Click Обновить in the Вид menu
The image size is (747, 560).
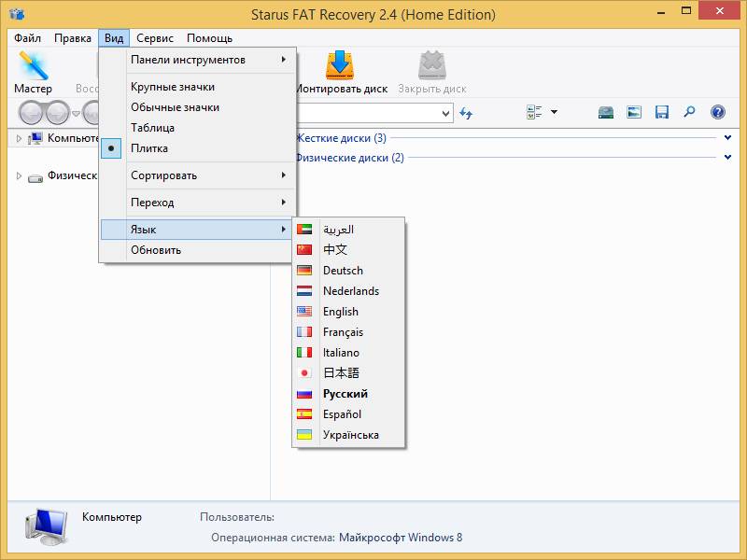[x=156, y=250]
